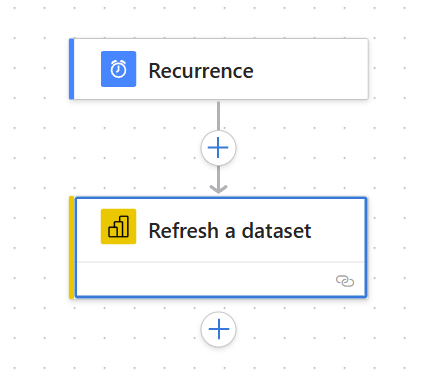The width and height of the screenshot is (432, 386).
Task: Select the Recurrence trigger title text
Action: click(201, 71)
